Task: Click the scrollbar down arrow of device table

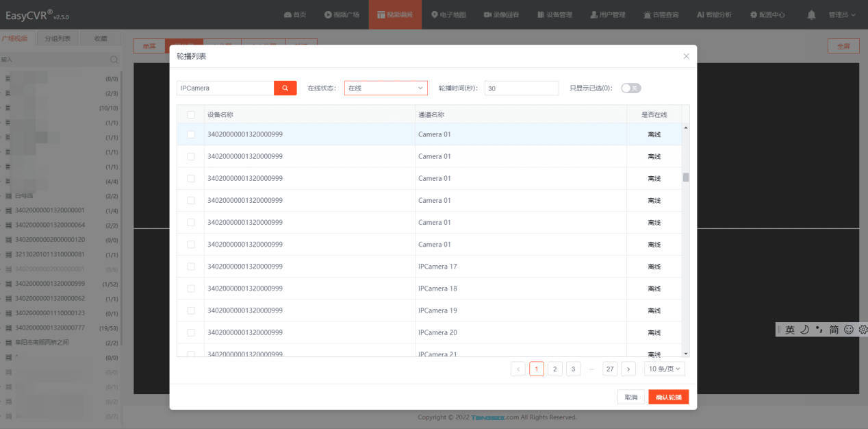Action: point(686,354)
